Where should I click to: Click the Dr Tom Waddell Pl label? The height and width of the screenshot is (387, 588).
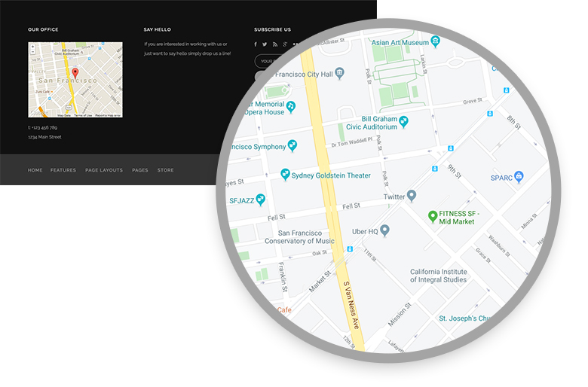click(x=352, y=142)
